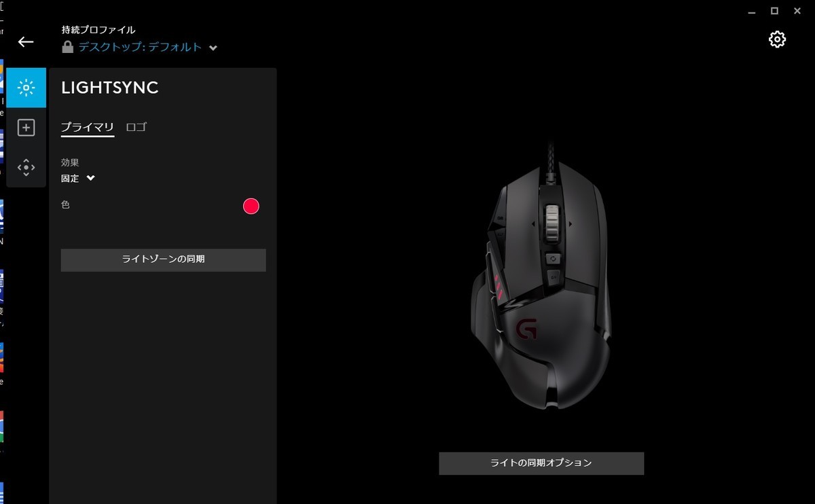Click the デスクトップ: デフォルト profile name
This screenshot has height=504, width=815.
point(140,47)
